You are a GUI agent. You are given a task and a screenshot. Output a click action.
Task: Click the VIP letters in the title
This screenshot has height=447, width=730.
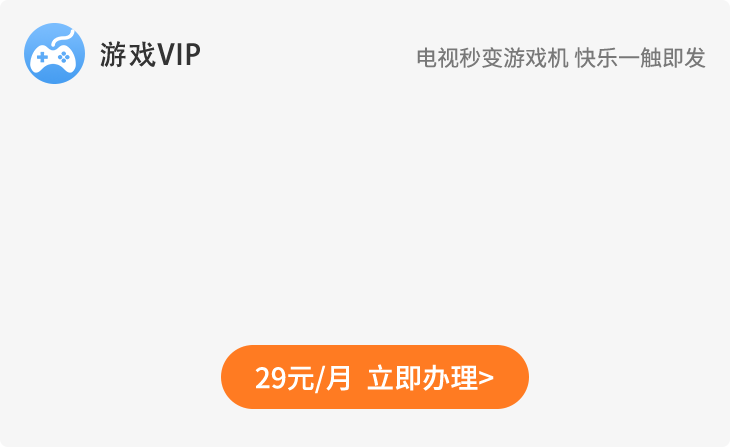click(179, 54)
